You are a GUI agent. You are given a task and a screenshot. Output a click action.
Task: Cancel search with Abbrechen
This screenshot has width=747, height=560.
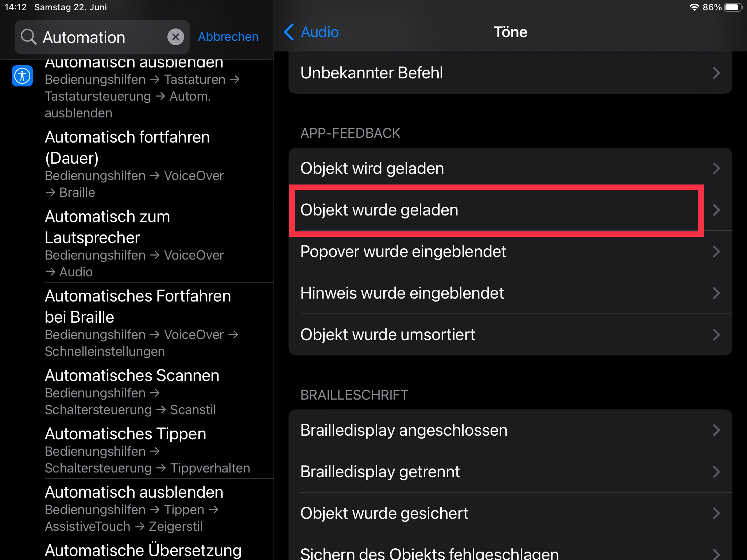228,37
